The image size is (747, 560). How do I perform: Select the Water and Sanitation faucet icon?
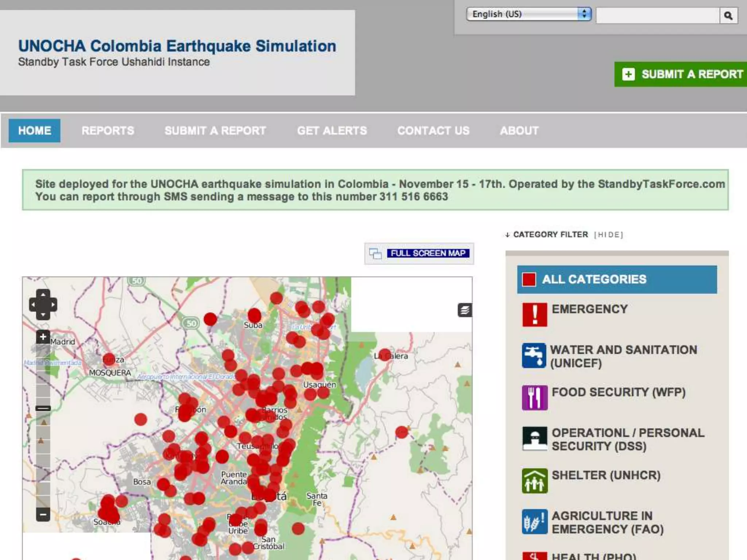[x=534, y=355]
